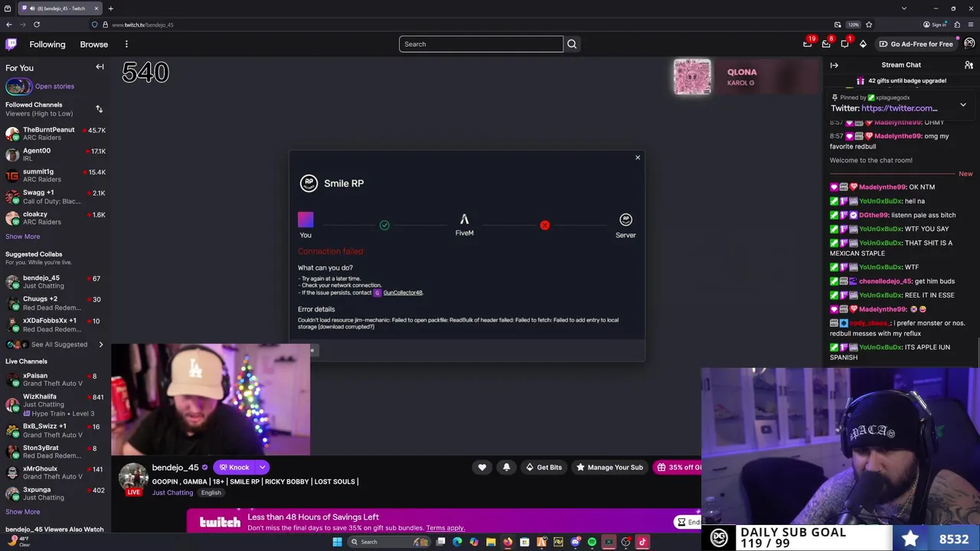Bookmark the page with the star

click(x=868, y=24)
